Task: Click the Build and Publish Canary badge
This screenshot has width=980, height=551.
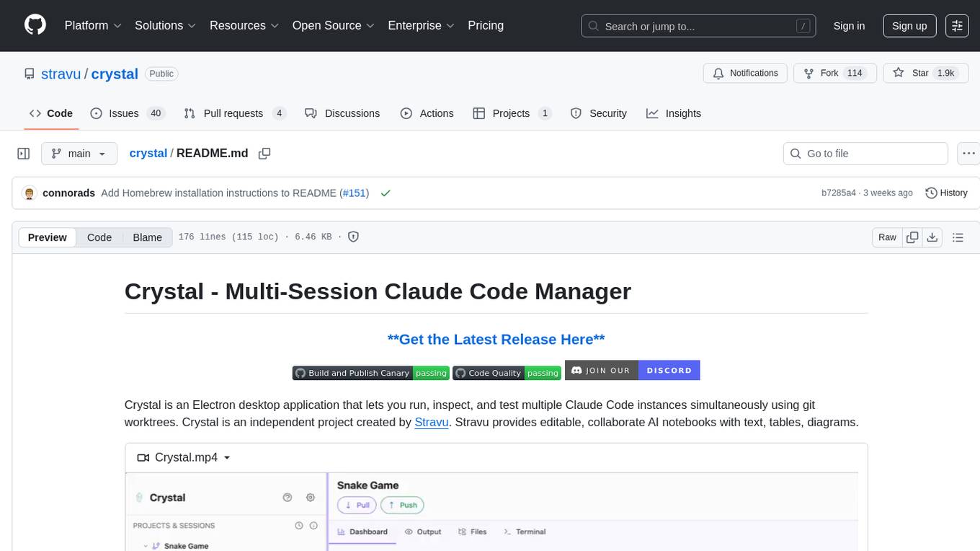Action: [371, 373]
